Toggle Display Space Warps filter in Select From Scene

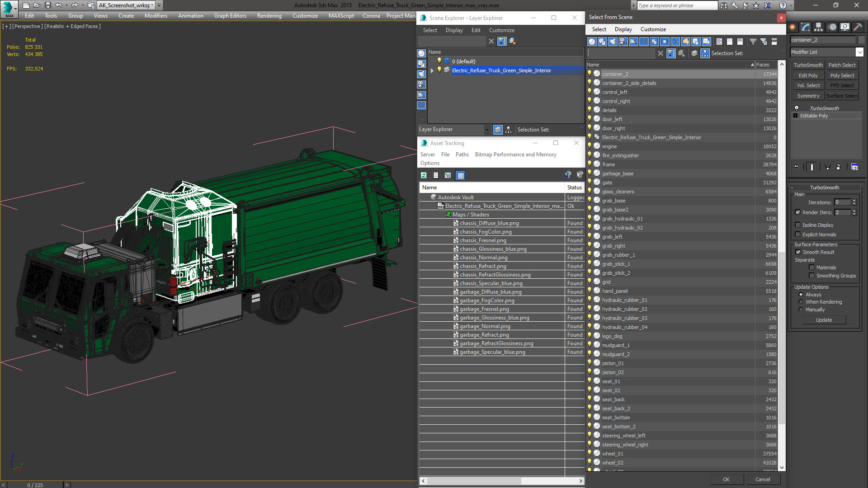pyautogui.click(x=643, y=42)
